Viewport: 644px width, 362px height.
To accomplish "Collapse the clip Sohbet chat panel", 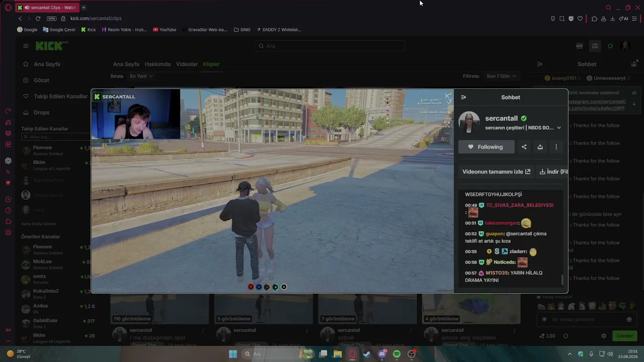I will (463, 97).
